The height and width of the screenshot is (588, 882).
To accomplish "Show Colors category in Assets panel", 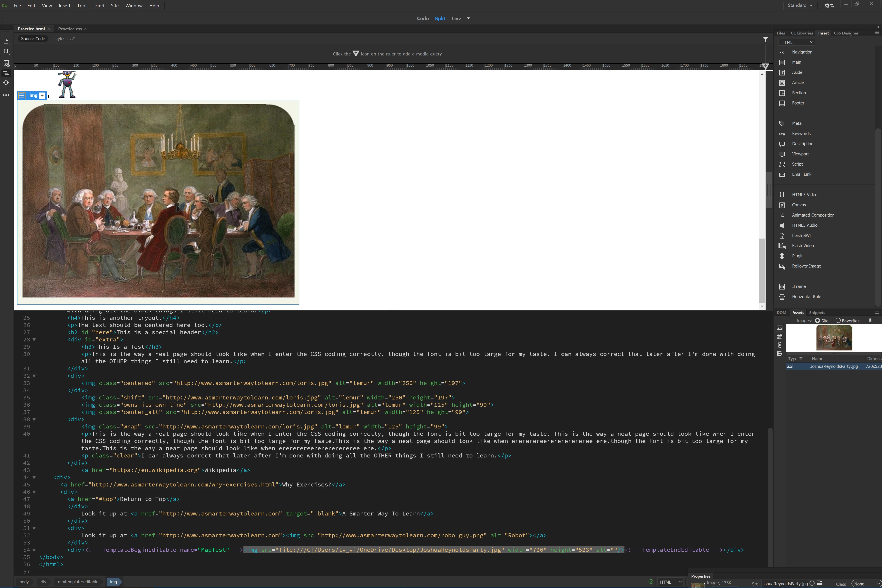I will 780,336.
